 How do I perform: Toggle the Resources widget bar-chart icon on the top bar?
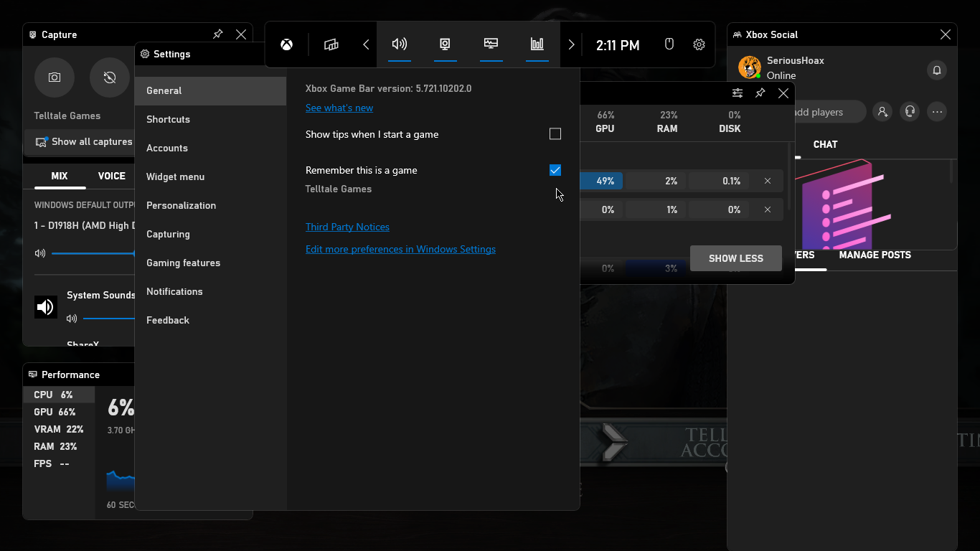click(537, 44)
